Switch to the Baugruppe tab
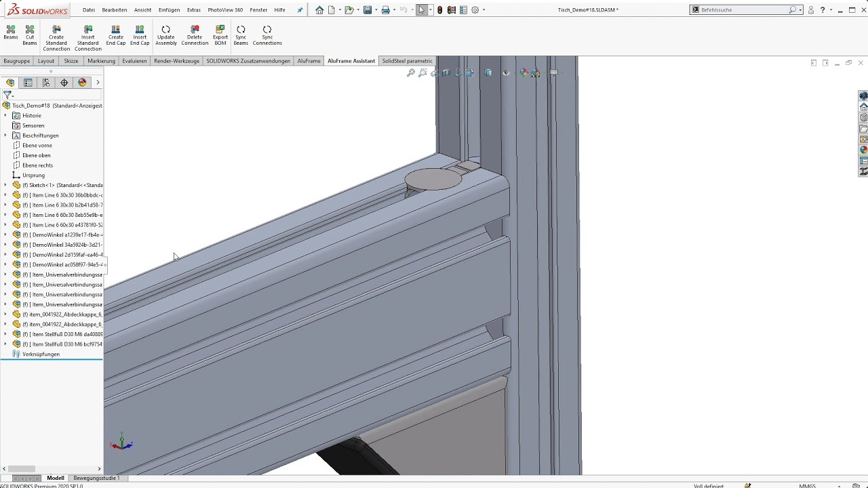The image size is (868, 488). click(x=17, y=61)
